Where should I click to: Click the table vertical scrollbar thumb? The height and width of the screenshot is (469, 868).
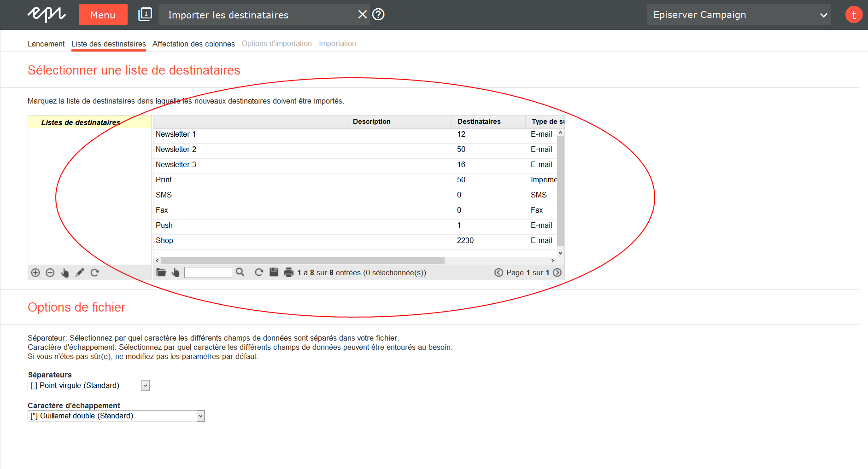pyautogui.click(x=561, y=191)
